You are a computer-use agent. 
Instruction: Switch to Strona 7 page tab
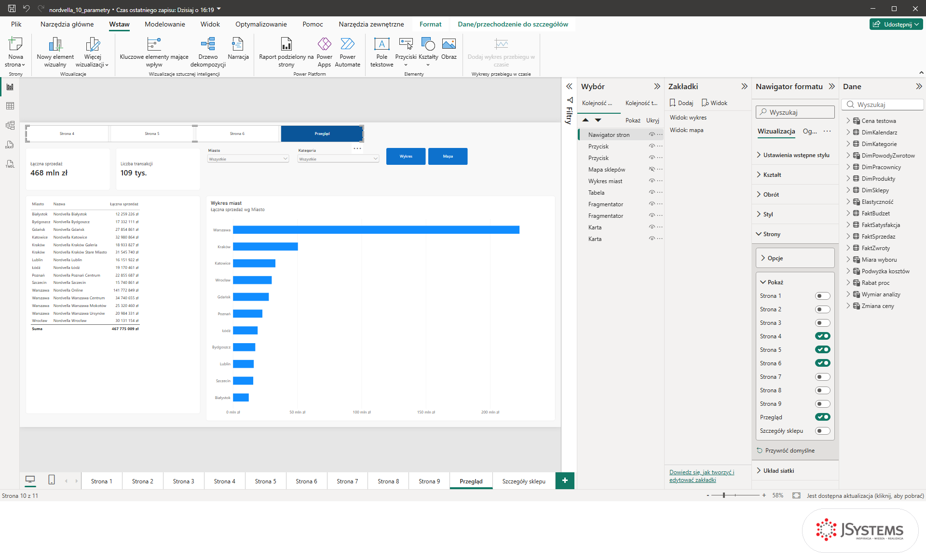pyautogui.click(x=347, y=481)
